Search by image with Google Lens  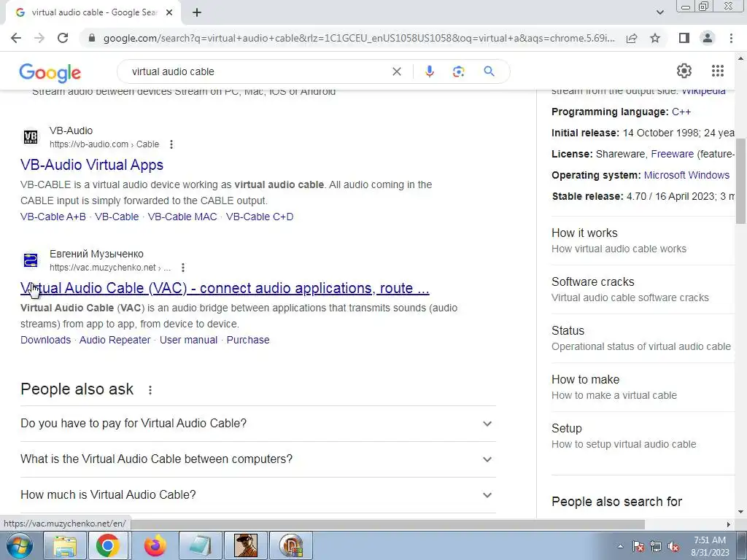pos(458,71)
